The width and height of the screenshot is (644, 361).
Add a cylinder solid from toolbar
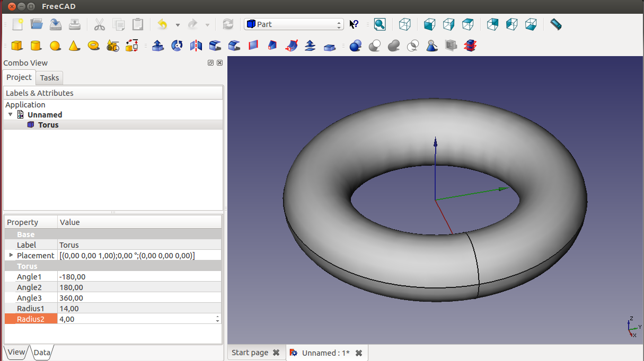(x=36, y=46)
